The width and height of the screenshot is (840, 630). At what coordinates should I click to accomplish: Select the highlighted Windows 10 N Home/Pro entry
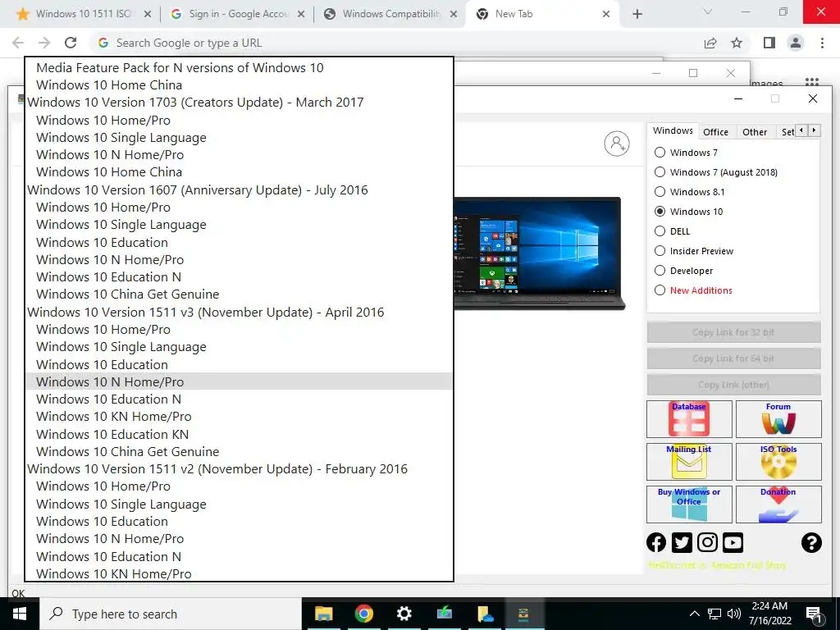pos(239,381)
